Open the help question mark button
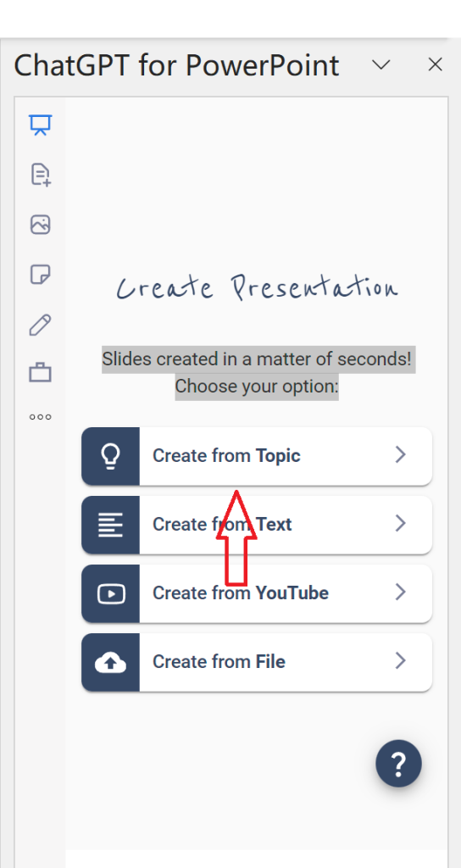Image resolution: width=461 pixels, height=868 pixels. click(398, 764)
